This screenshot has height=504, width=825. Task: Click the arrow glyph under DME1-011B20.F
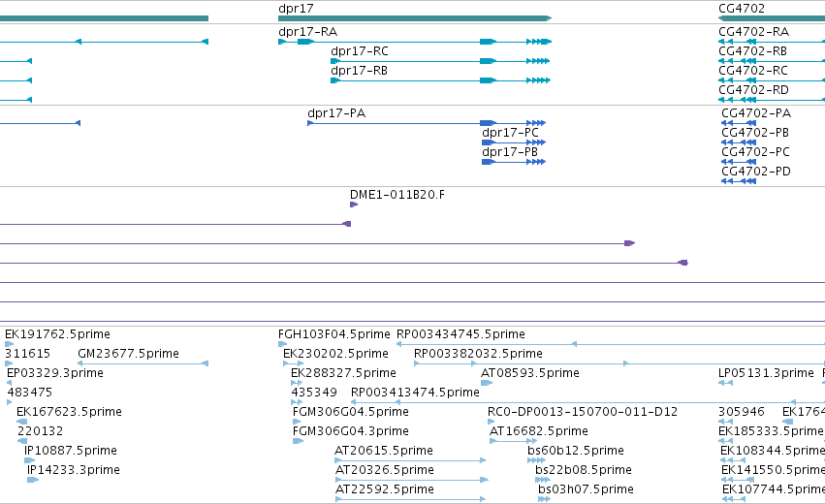(354, 205)
